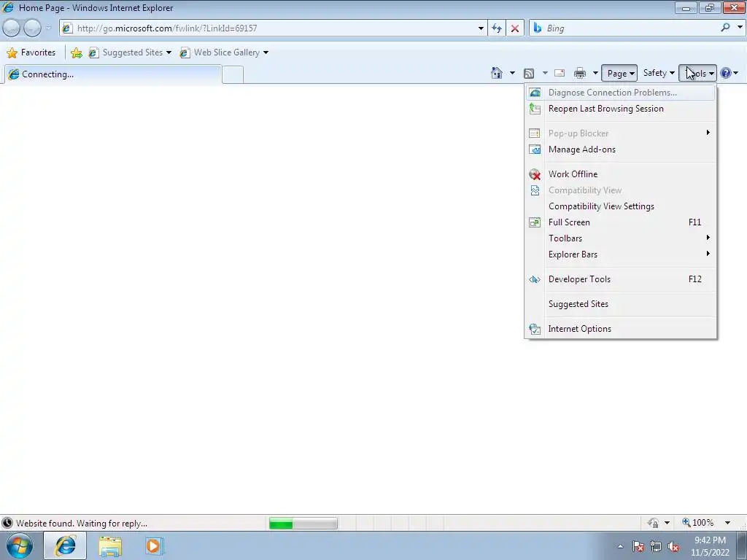Expand the Suggested Sites dropdown in Favorites bar

coord(169,52)
